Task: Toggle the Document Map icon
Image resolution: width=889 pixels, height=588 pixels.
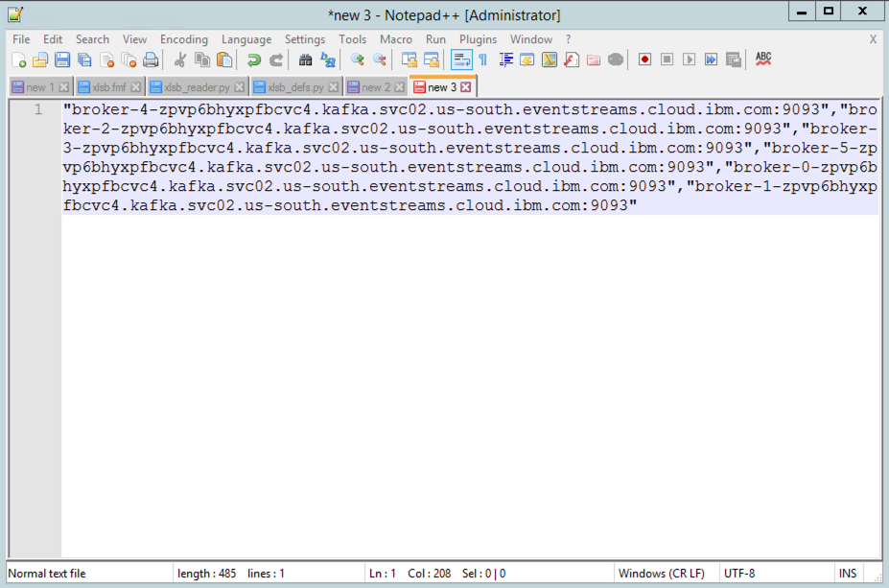Action: pos(550,59)
